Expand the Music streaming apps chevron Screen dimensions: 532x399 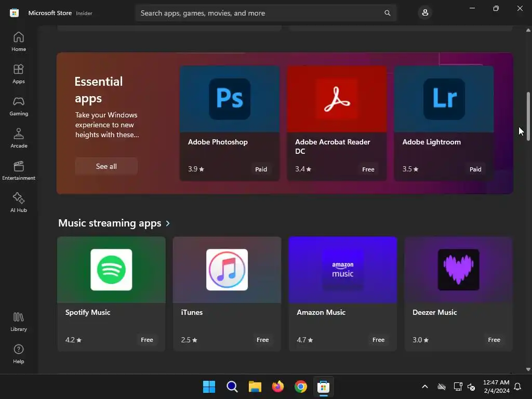point(168,223)
